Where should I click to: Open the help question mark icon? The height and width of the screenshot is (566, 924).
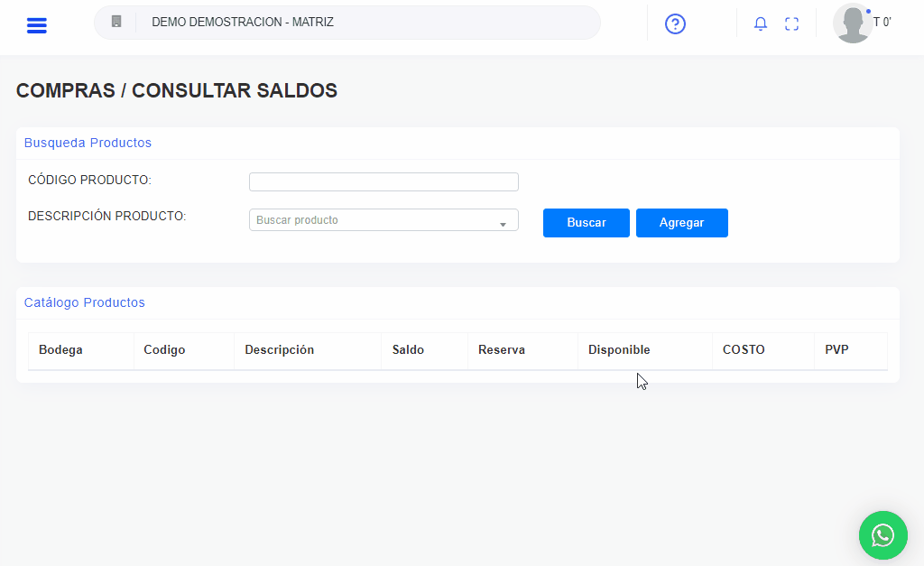coord(675,24)
